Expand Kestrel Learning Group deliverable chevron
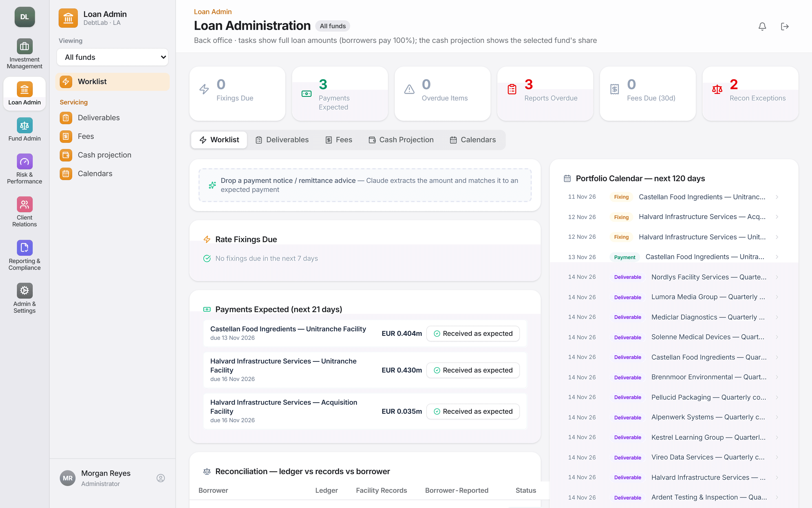 click(x=777, y=437)
